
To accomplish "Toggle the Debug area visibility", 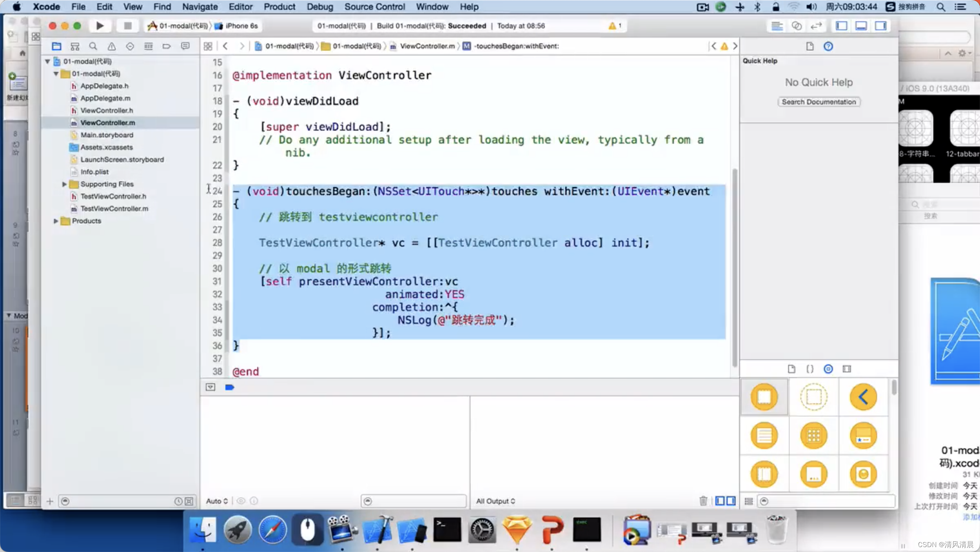I will click(861, 26).
